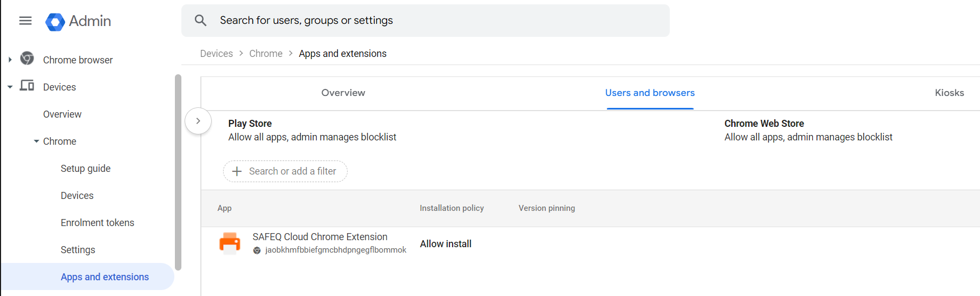Open Enrolment tokens in sidebar
The height and width of the screenshot is (296, 980).
(97, 223)
